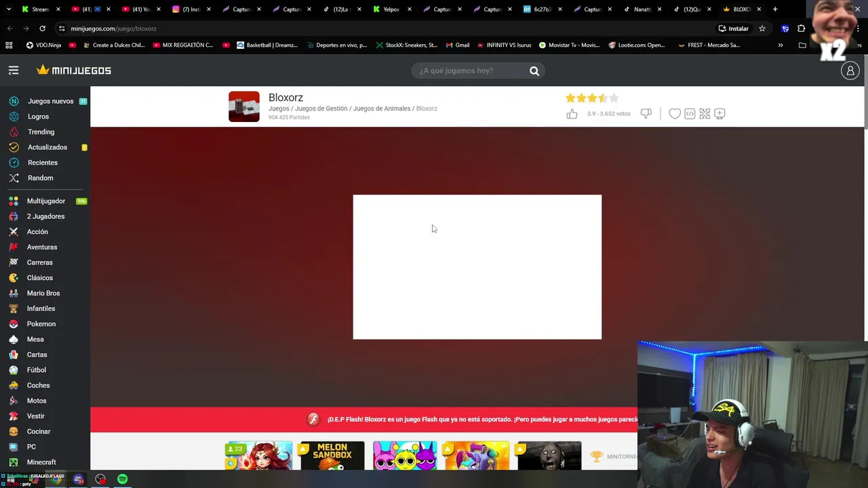
Task: Open the hamburger menu beside the Minijuegos logo
Action: [14, 70]
